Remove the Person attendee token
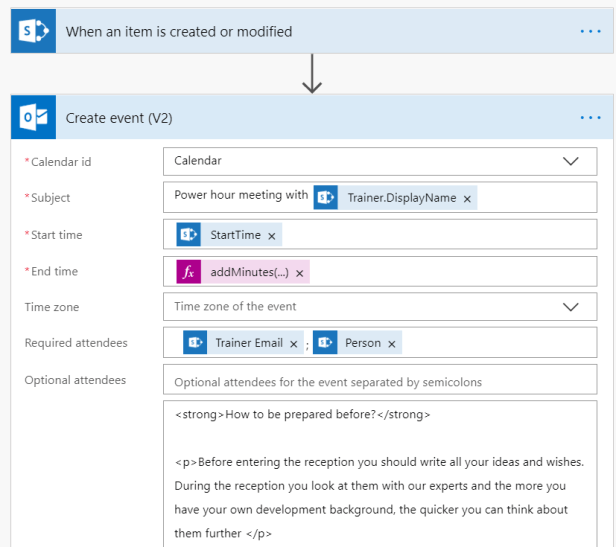The image size is (616, 547). click(x=392, y=344)
